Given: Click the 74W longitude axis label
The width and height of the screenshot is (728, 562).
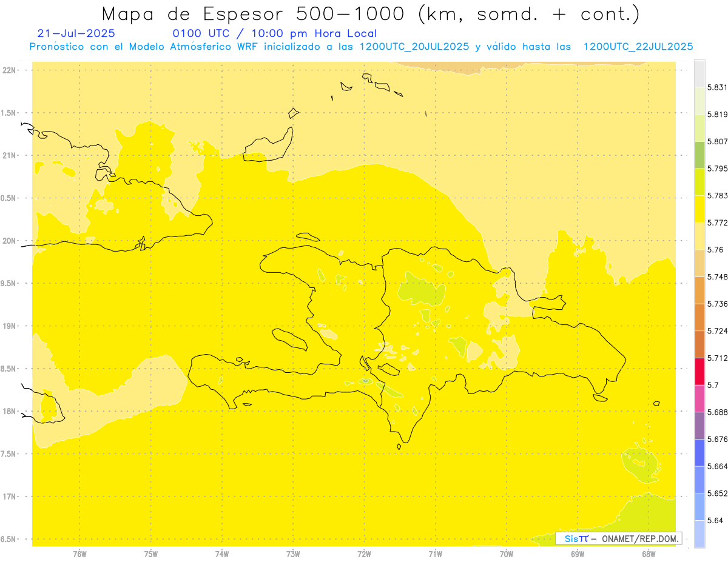Looking at the screenshot, I should (x=222, y=554).
